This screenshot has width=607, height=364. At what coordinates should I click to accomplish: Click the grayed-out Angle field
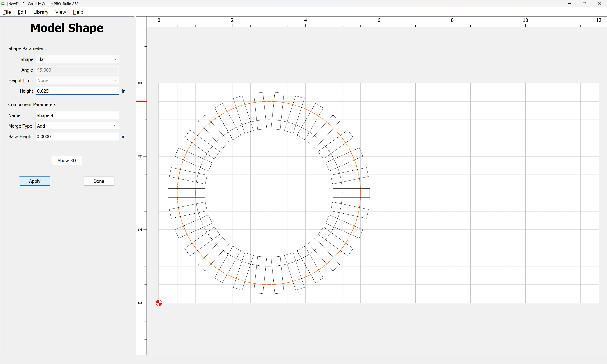tap(77, 70)
